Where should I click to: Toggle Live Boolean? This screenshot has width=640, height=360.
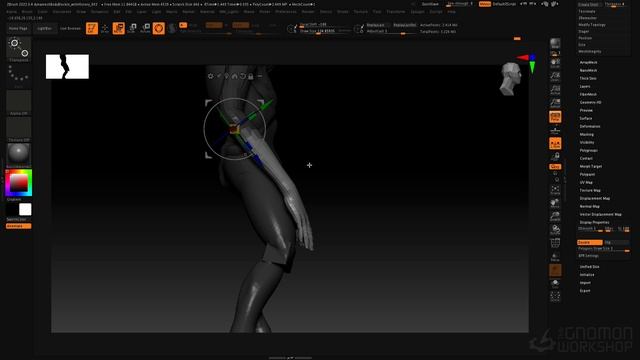(70, 29)
